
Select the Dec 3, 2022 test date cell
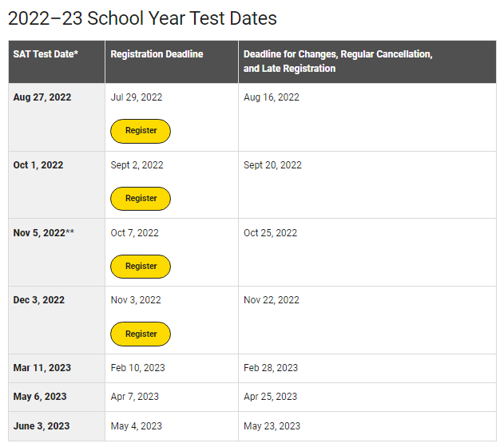point(39,300)
